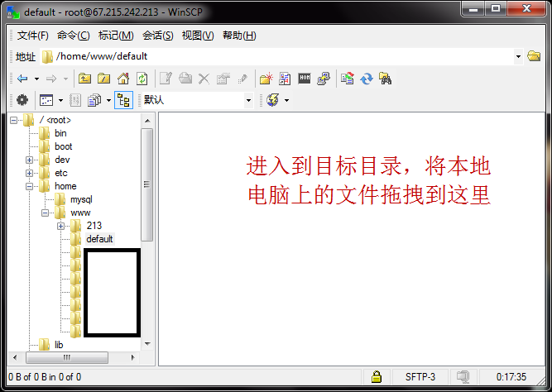
Task: Click the find files binoculars icon
Action: 385,79
